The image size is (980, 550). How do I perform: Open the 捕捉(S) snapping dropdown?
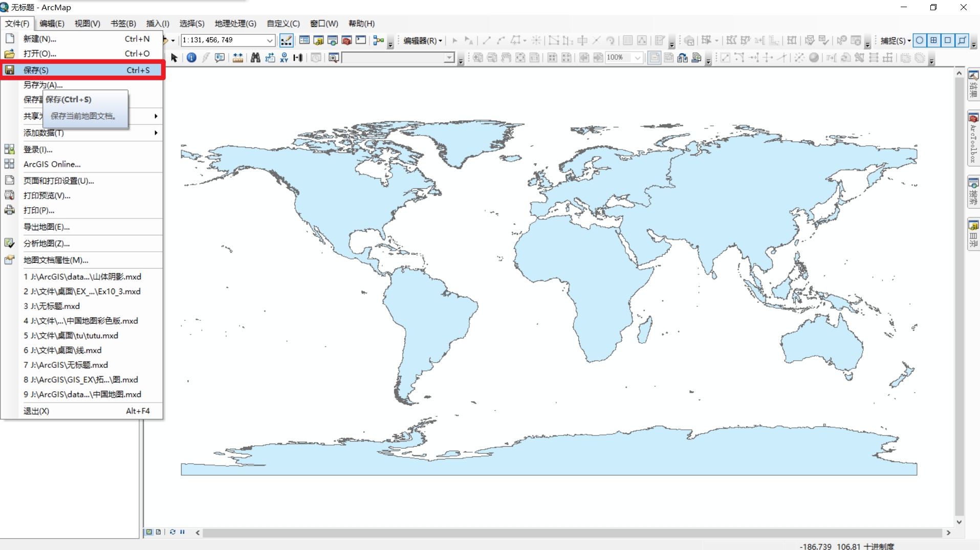(x=895, y=40)
